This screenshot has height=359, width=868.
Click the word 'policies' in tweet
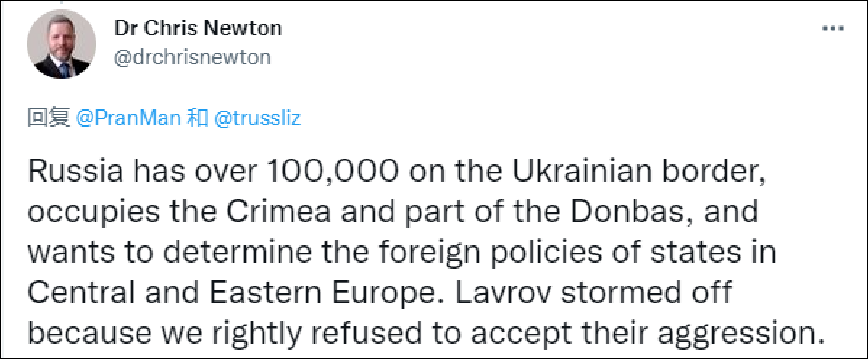point(546,253)
